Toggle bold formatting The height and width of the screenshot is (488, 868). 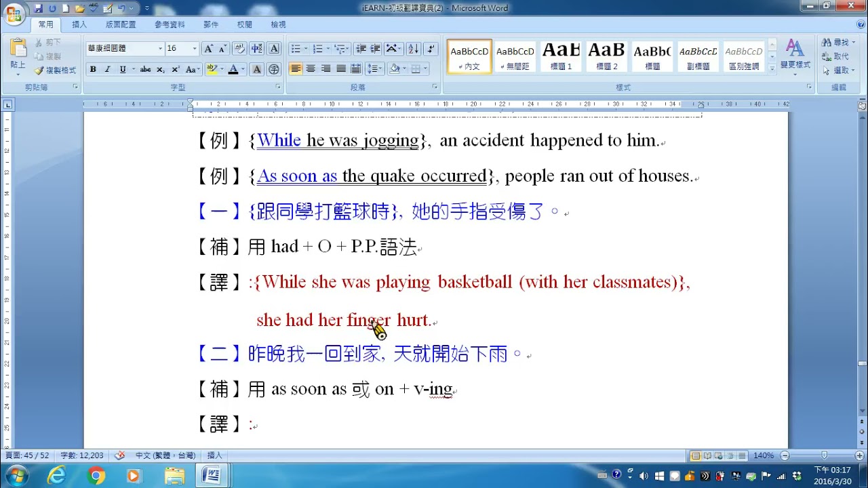pyautogui.click(x=93, y=69)
